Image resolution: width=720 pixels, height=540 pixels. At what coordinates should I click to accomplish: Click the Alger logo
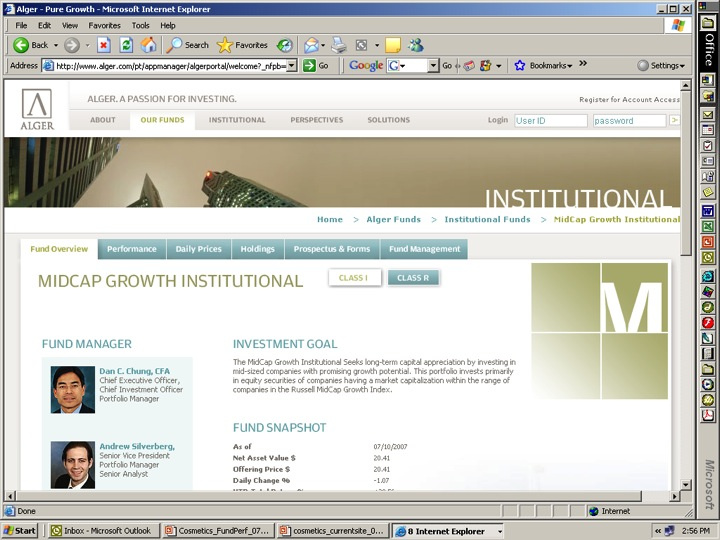click(x=37, y=109)
